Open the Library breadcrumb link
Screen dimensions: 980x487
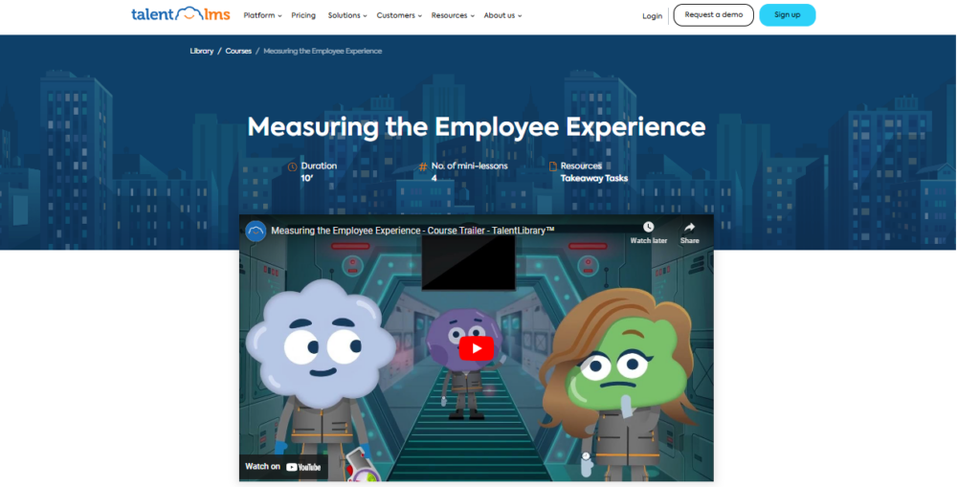[x=202, y=52]
